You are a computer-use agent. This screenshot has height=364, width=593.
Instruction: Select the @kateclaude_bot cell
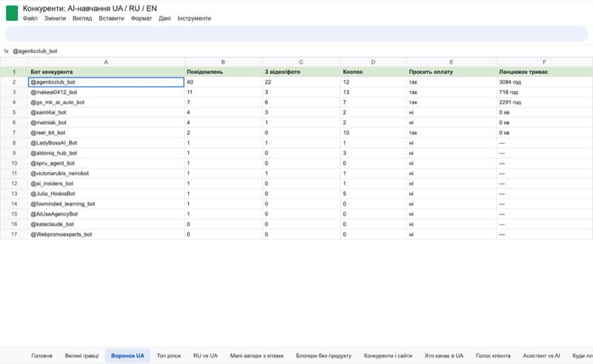coord(106,224)
